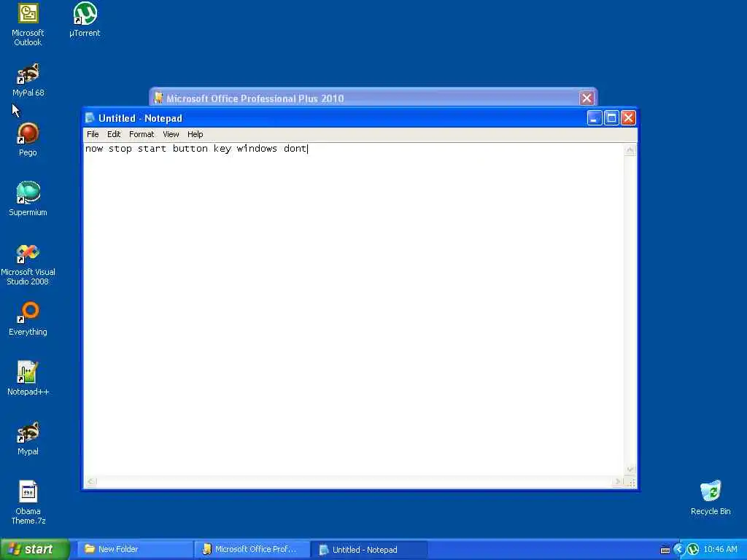Click the Untitled - Notepad title bar

[x=360, y=118]
